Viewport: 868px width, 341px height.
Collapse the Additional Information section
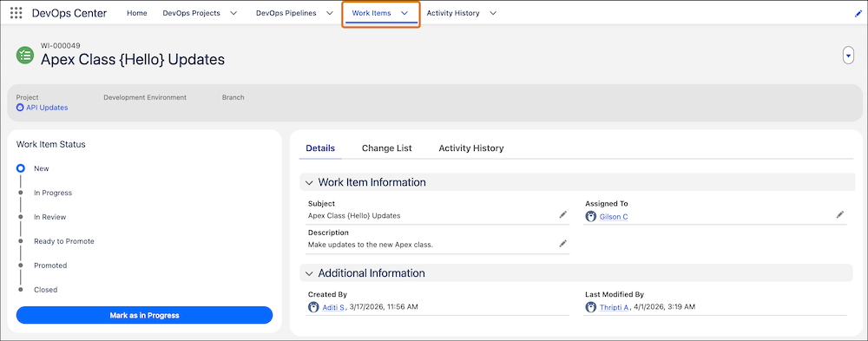(310, 273)
